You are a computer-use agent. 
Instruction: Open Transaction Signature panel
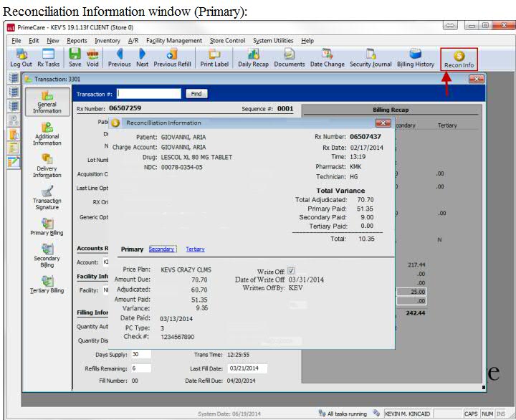[x=47, y=198]
